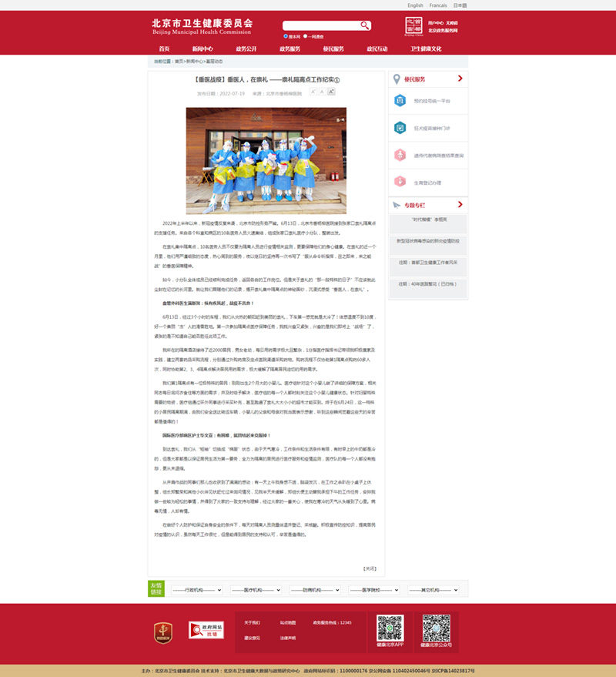Click the 遗传代谢病筛查结果查询 icon

point(400,155)
